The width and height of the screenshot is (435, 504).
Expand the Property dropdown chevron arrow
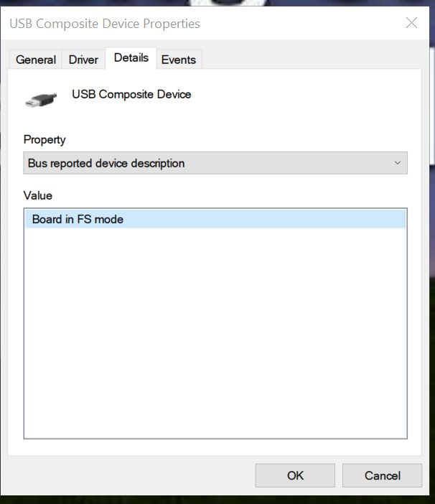398,163
